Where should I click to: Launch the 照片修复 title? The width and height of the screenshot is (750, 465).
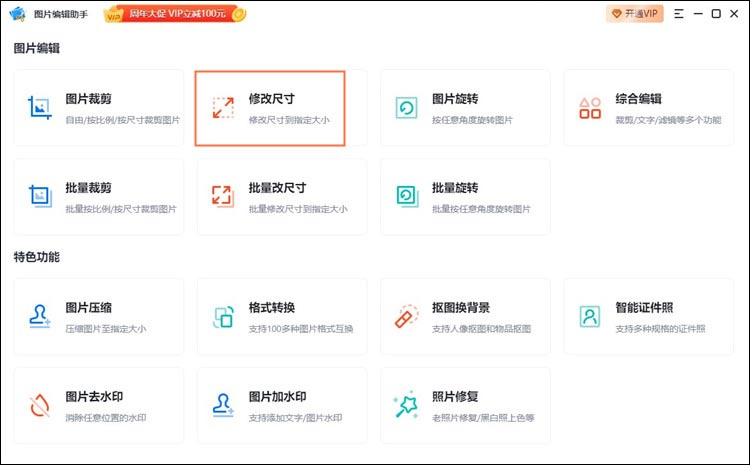455,397
